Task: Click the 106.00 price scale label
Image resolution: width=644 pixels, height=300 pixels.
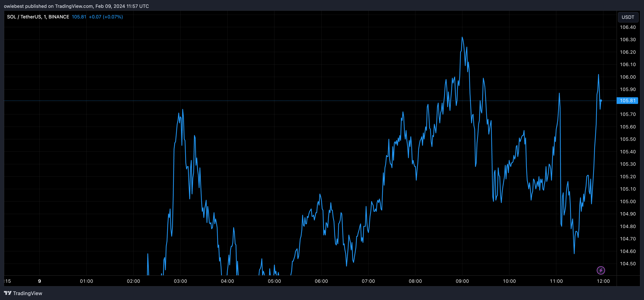Action: (x=628, y=77)
